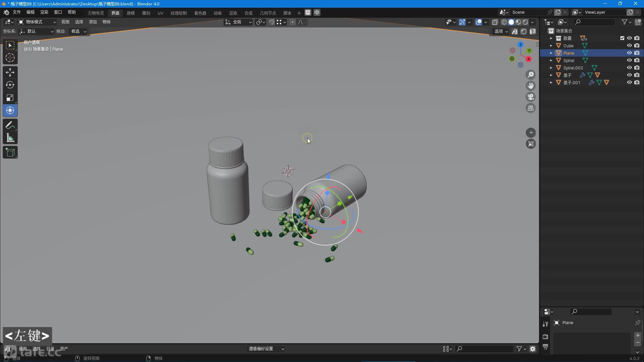644x362 pixels.
Task: Select the Measure tool
Action: 10,138
